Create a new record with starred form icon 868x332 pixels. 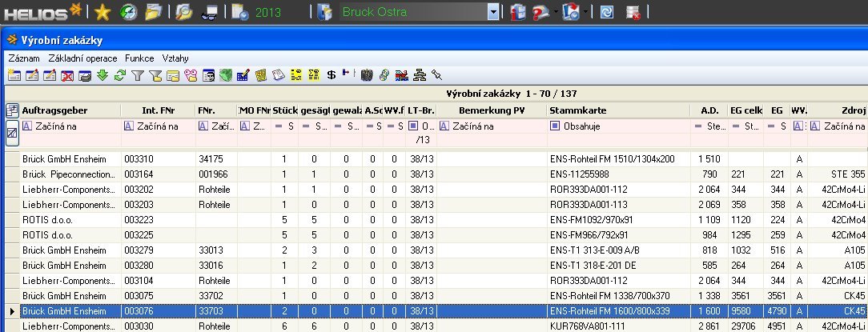click(14, 75)
